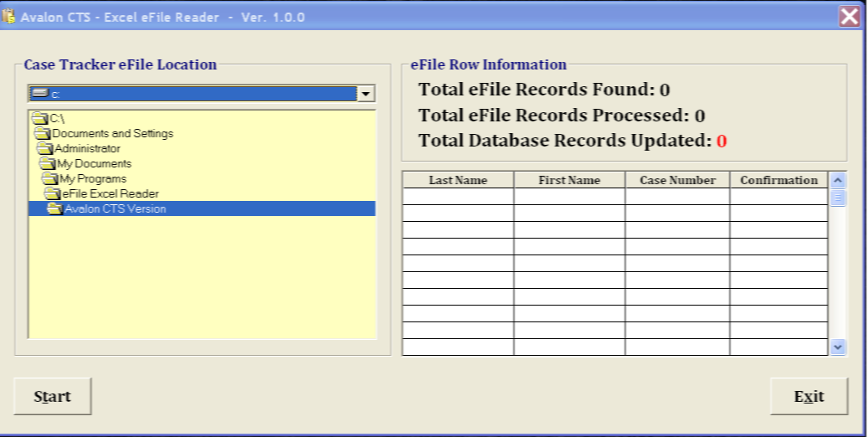Image resolution: width=868 pixels, height=437 pixels.
Task: Select the Avalon CTS Version folder
Action: [202, 208]
